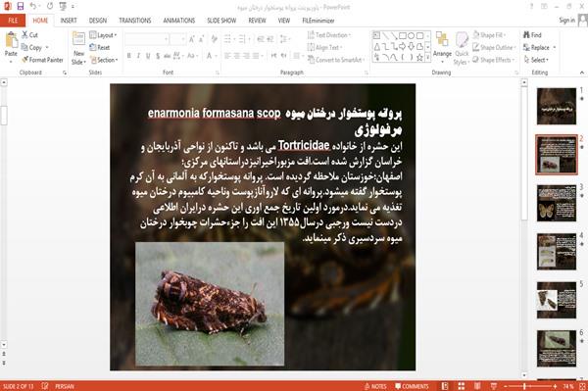Insert a New Slide
This screenshot has height=391, width=588.
point(78,48)
